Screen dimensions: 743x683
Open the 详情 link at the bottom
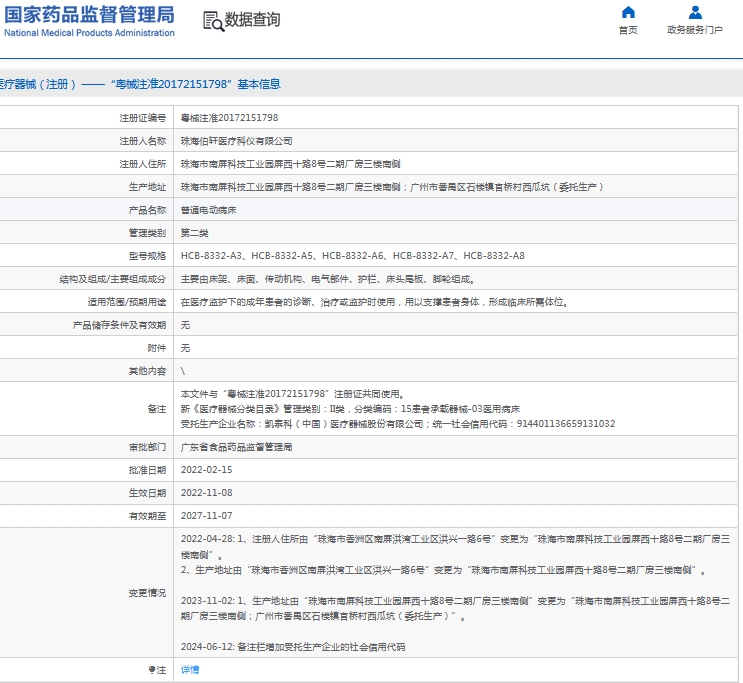pos(190,670)
